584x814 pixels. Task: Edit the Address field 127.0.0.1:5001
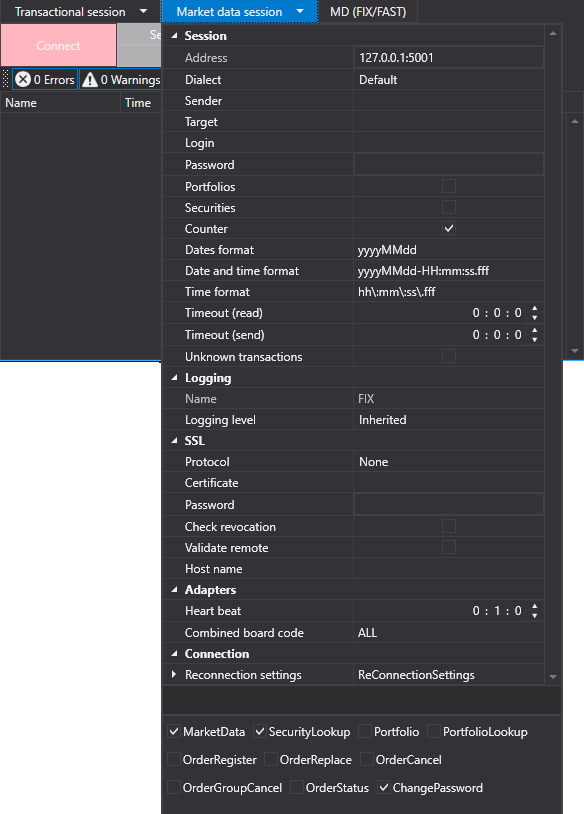449,58
